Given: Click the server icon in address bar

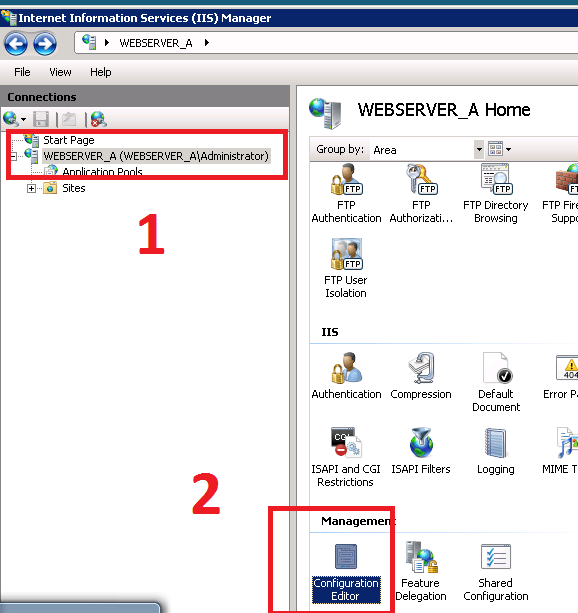Looking at the screenshot, I should 89,42.
